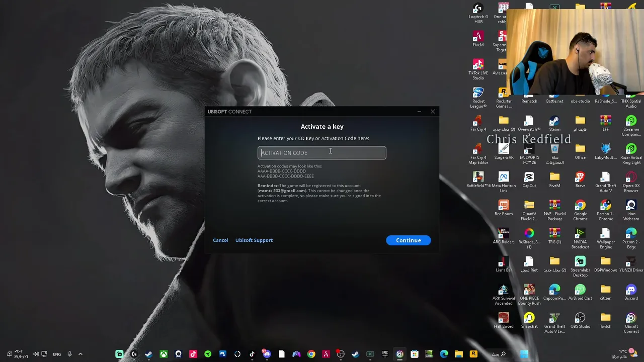The image size is (644, 362).
Task: Open NVE - FiveM Package archive
Action: [554, 211]
